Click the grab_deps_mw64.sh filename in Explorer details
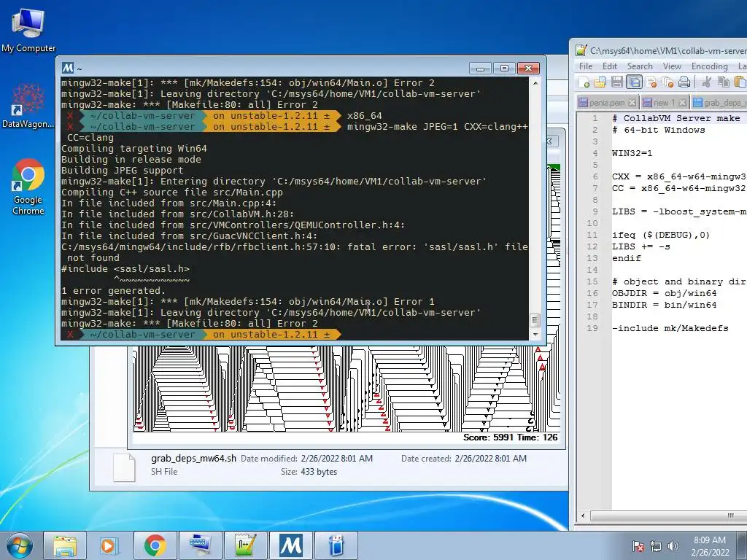The image size is (747, 560). (193, 459)
